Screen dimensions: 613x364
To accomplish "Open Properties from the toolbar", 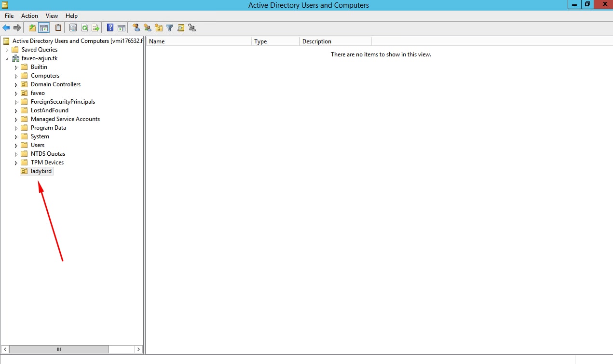I will [73, 27].
